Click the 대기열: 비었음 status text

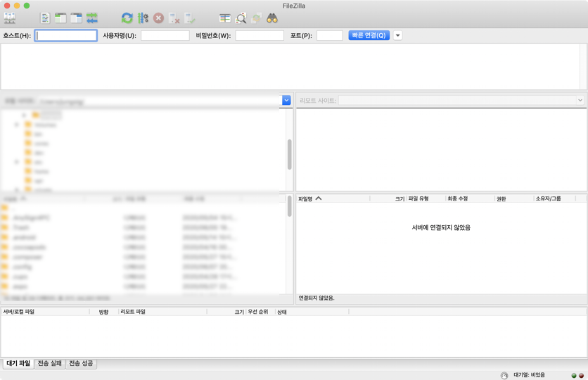tap(529, 375)
